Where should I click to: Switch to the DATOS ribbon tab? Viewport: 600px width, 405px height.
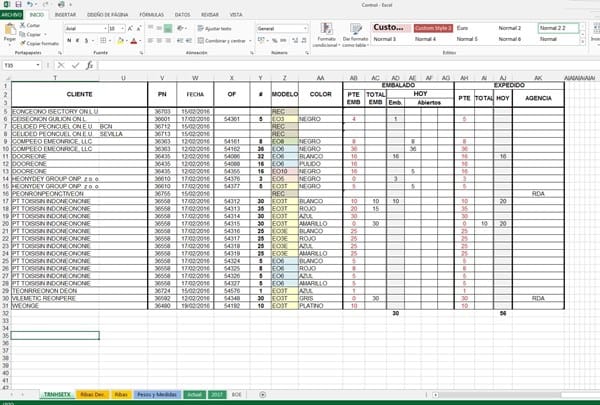[x=182, y=15]
